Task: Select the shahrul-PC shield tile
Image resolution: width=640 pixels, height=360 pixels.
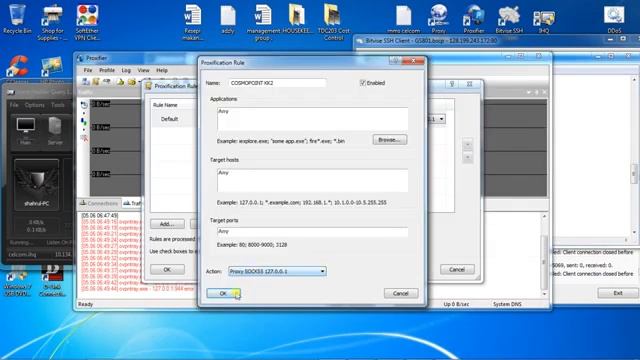Action: pos(37,184)
